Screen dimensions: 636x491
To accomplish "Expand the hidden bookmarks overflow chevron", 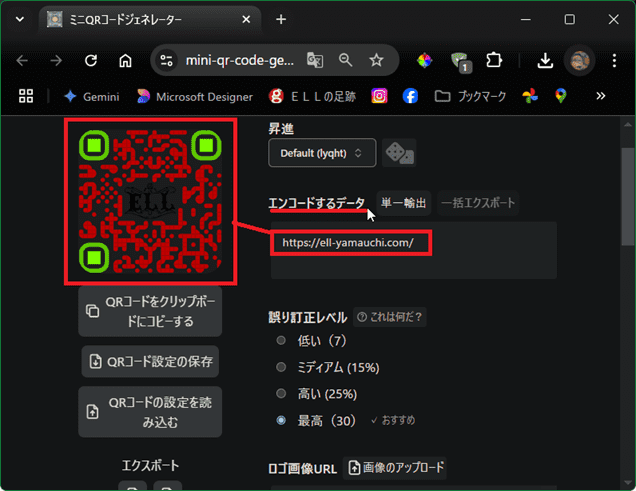I will (601, 96).
